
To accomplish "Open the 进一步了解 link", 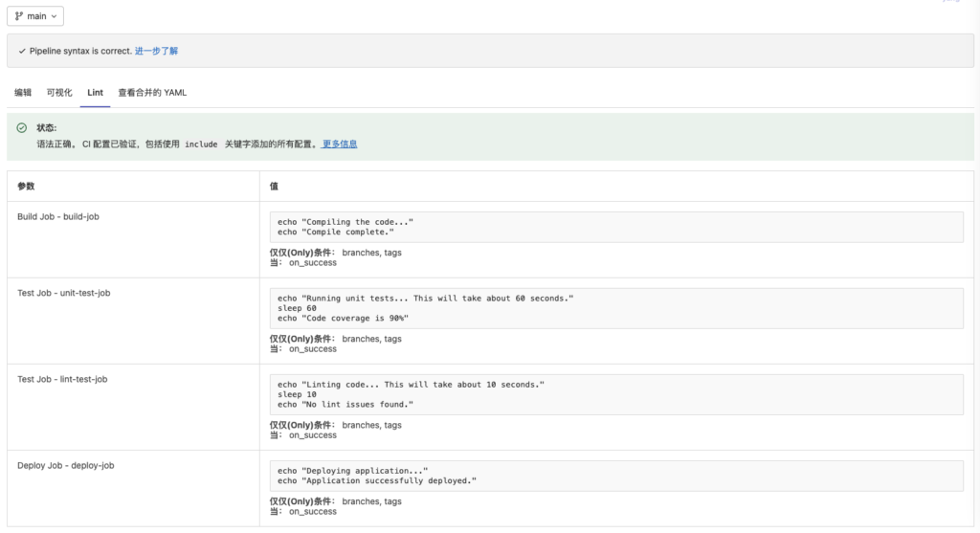I will (156, 52).
